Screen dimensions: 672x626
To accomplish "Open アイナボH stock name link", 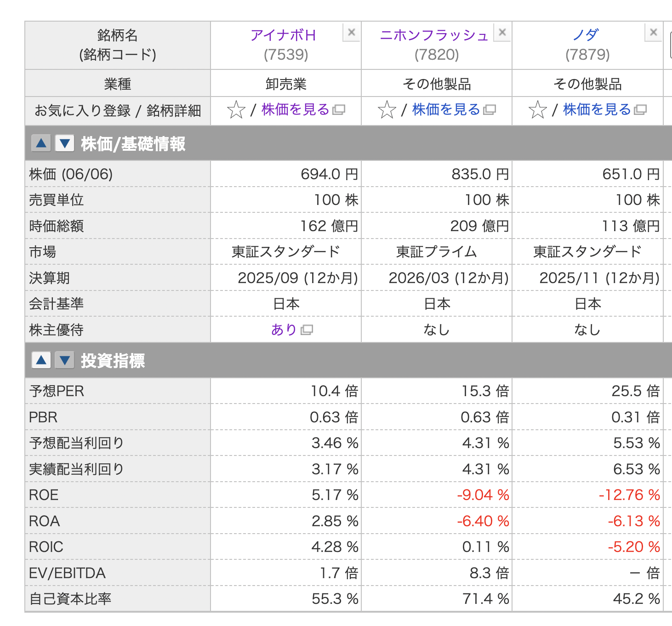I will [283, 35].
